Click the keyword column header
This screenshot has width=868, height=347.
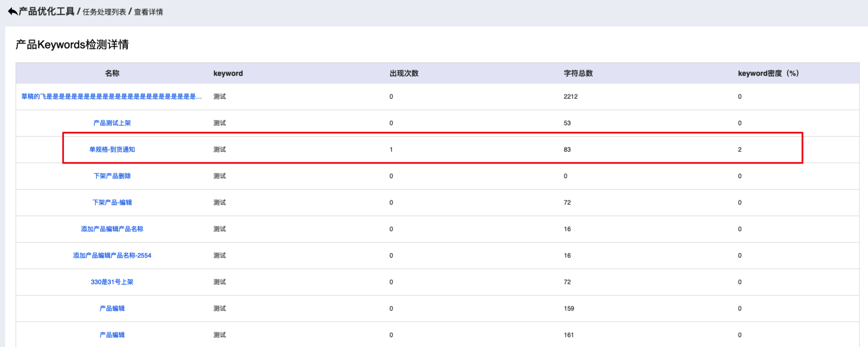point(228,73)
